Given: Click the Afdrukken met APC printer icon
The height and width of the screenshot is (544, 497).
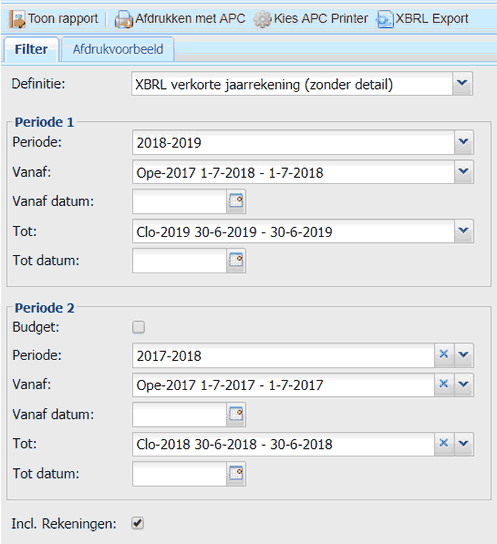Looking at the screenshot, I should click(123, 19).
